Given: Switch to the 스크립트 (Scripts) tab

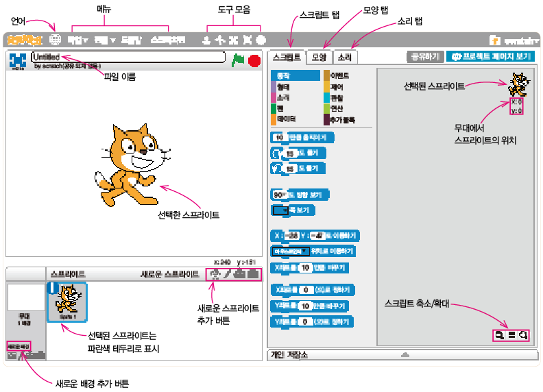Looking at the screenshot, I should (x=287, y=57).
